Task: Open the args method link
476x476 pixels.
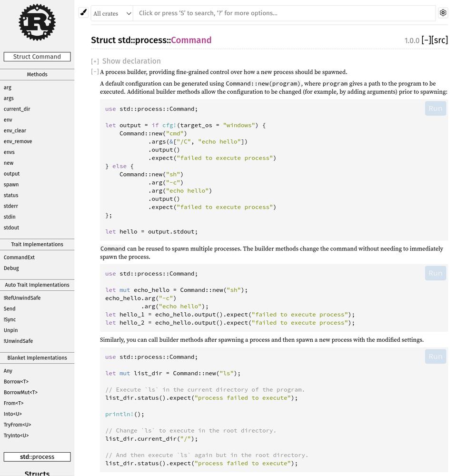Action: coord(9,98)
